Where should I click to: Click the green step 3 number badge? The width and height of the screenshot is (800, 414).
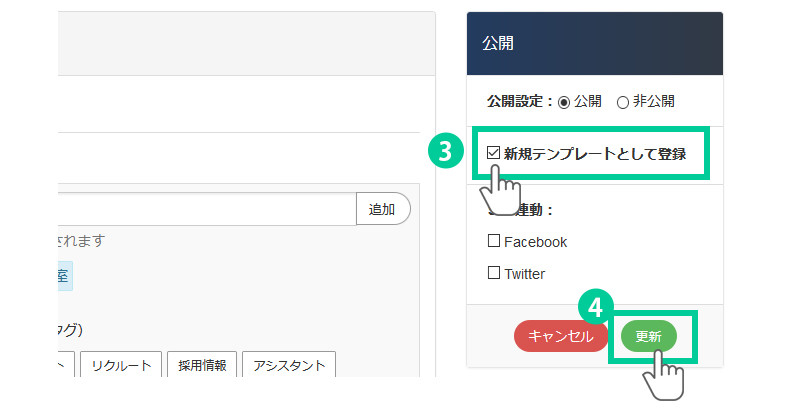pyautogui.click(x=444, y=153)
